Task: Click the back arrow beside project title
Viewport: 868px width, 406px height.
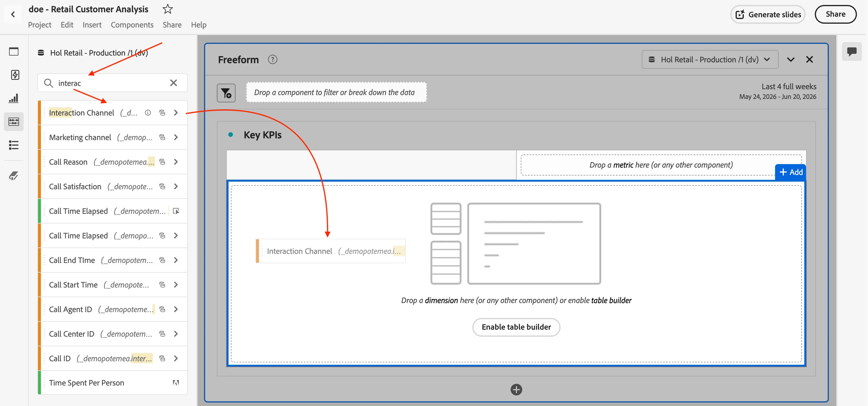Action: tap(13, 14)
